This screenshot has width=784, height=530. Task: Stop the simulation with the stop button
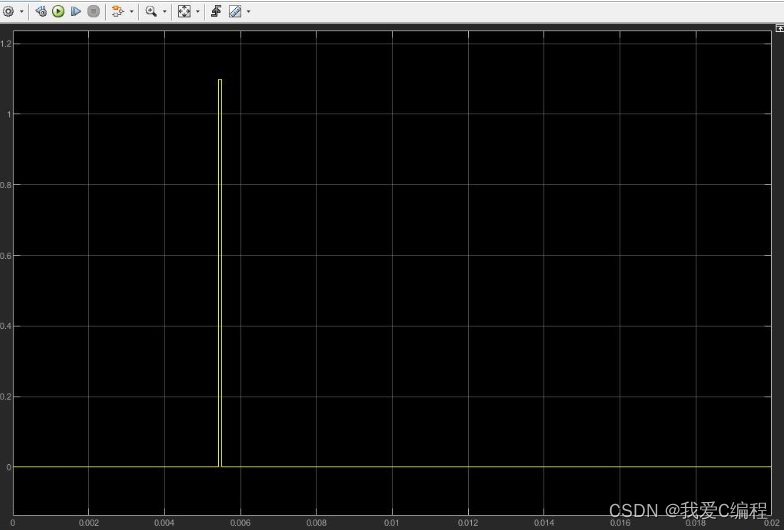pyautogui.click(x=94, y=11)
